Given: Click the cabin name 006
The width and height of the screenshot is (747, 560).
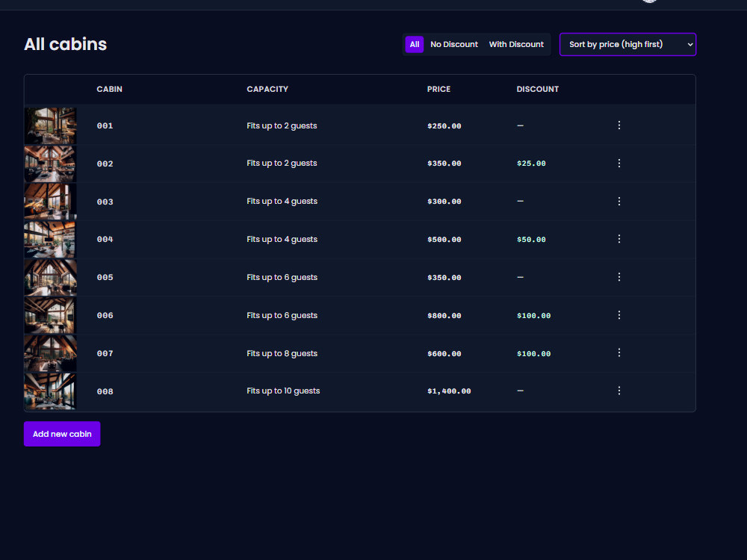Looking at the screenshot, I should tap(105, 315).
